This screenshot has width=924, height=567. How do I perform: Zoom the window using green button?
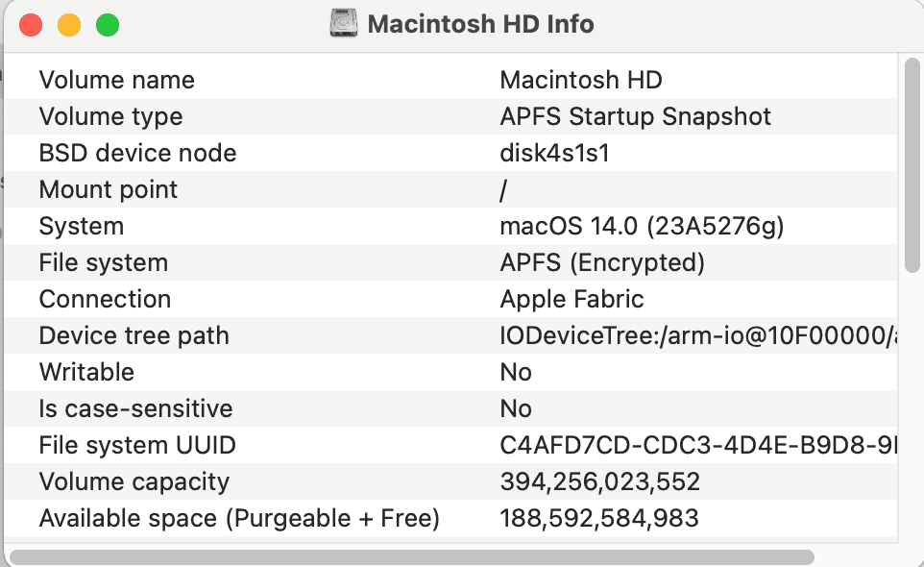[108, 25]
